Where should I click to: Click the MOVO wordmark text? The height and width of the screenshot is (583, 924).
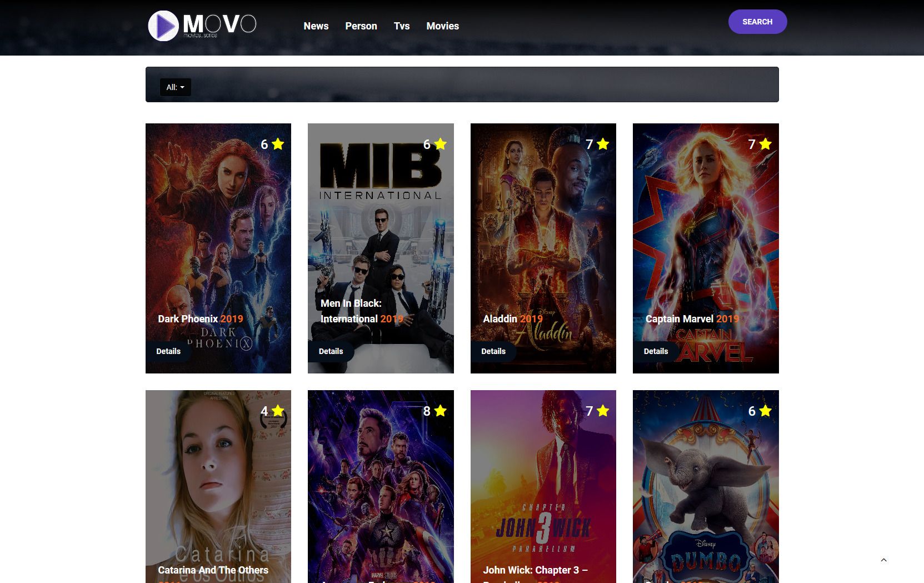pos(219,24)
